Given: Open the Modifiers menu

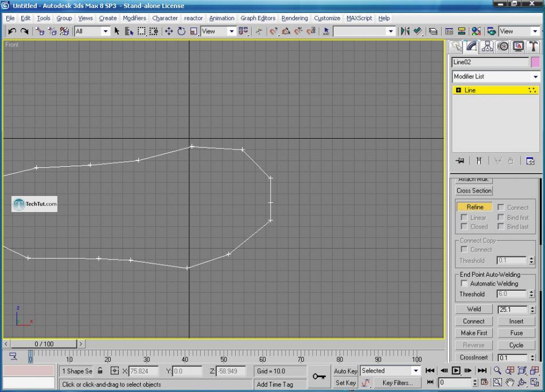Looking at the screenshot, I should pos(134,18).
